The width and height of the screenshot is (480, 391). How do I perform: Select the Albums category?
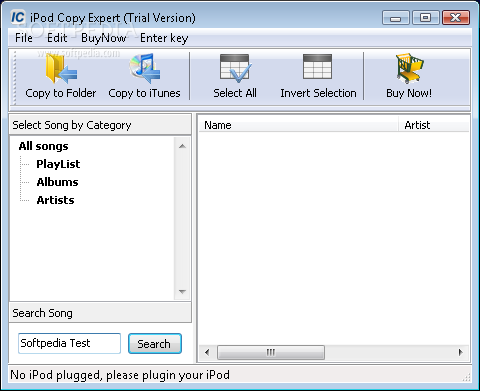click(57, 182)
